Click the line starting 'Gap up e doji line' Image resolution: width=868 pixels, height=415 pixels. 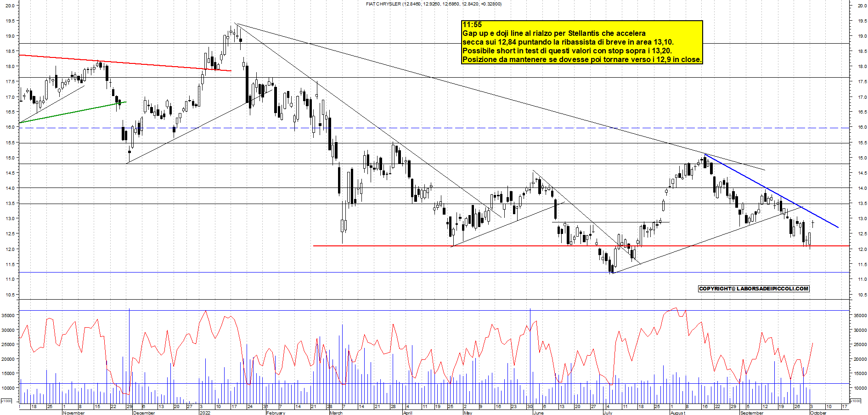[554, 34]
